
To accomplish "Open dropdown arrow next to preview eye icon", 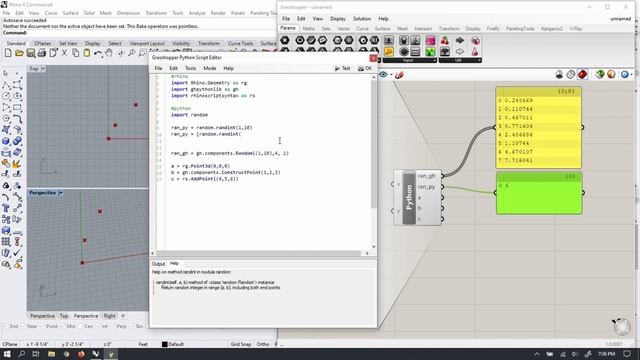I will [391, 75].
